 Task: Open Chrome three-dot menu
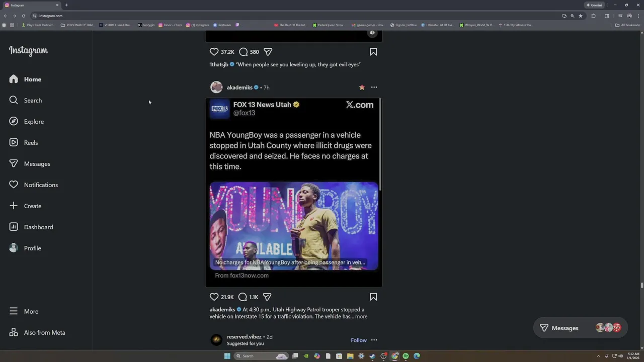point(638,16)
